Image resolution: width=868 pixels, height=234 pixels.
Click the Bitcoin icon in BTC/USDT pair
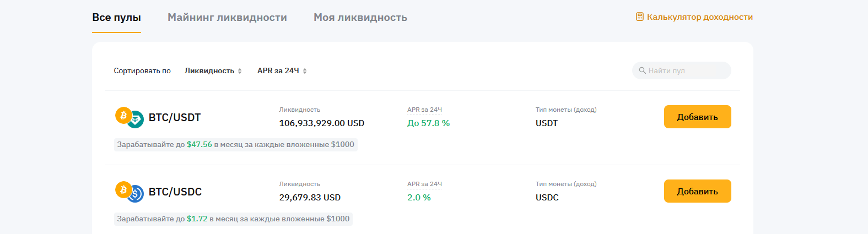coord(122,115)
